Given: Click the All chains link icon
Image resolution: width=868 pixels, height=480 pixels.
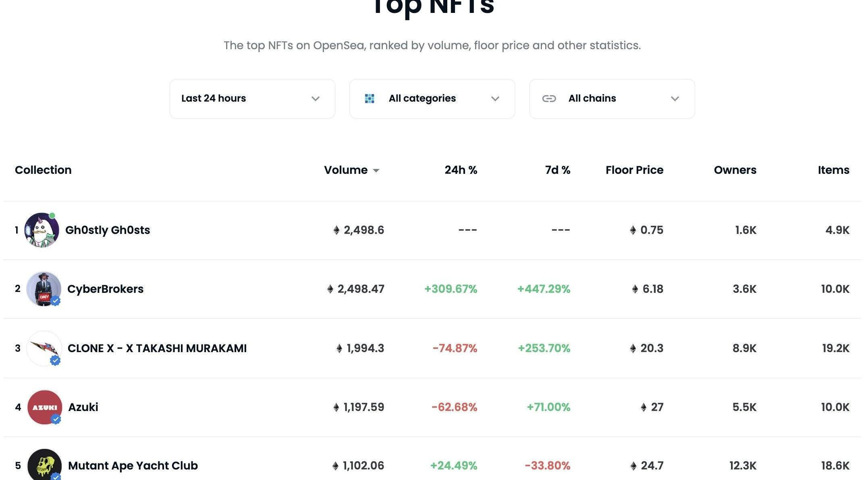Looking at the screenshot, I should point(549,98).
